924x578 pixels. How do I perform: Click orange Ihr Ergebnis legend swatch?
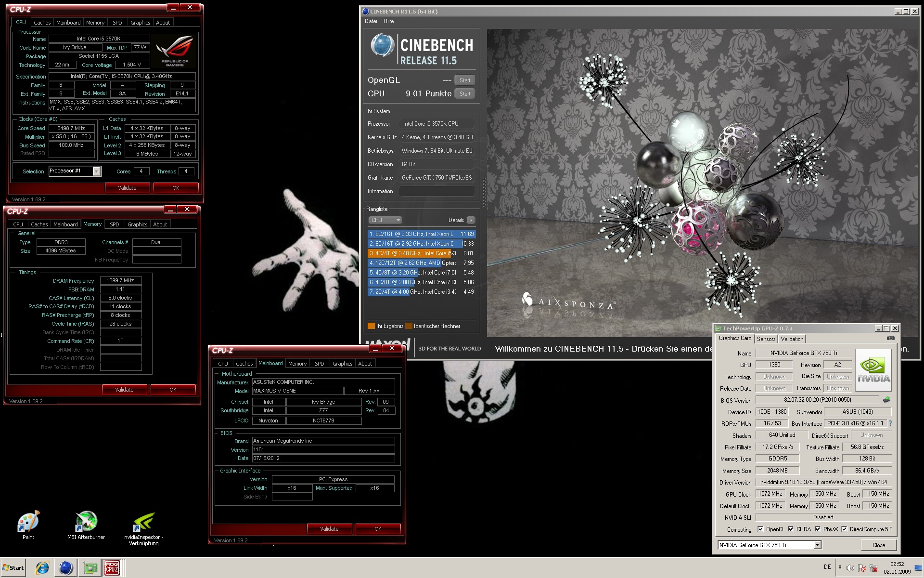pyautogui.click(x=371, y=326)
